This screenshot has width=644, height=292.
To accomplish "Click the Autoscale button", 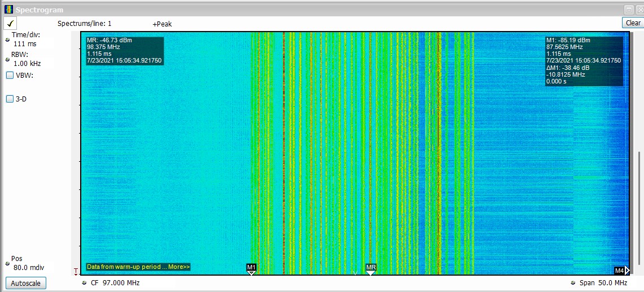I will click(26, 283).
